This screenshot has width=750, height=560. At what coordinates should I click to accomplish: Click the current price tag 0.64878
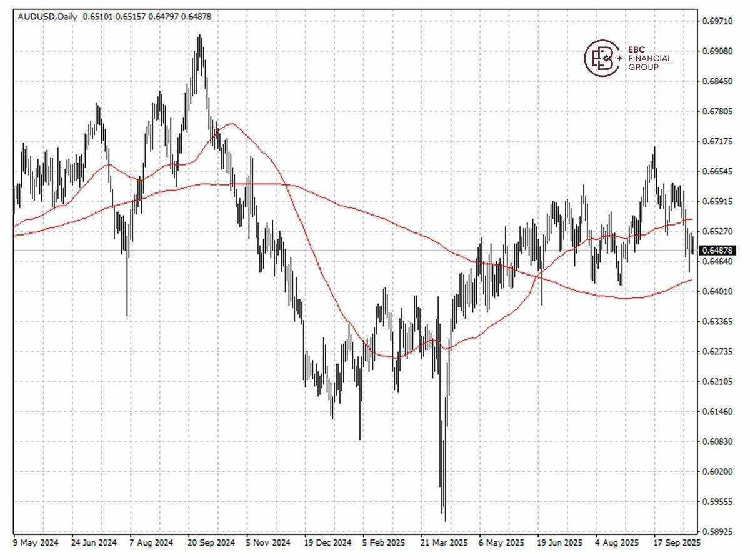pos(717,249)
